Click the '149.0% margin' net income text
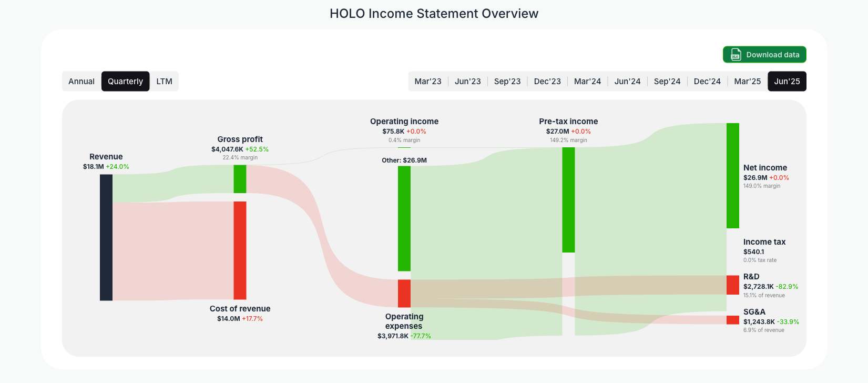The width and height of the screenshot is (868, 383). [762, 186]
